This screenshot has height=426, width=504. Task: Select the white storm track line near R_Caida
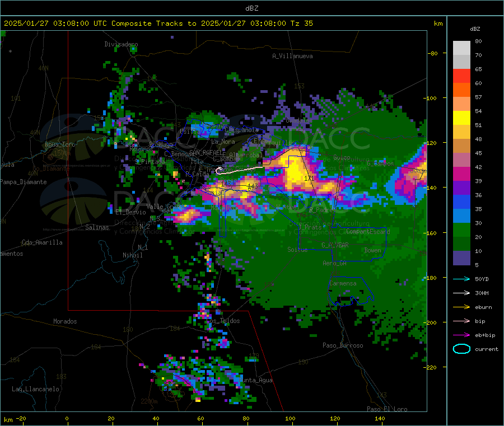[240, 170]
